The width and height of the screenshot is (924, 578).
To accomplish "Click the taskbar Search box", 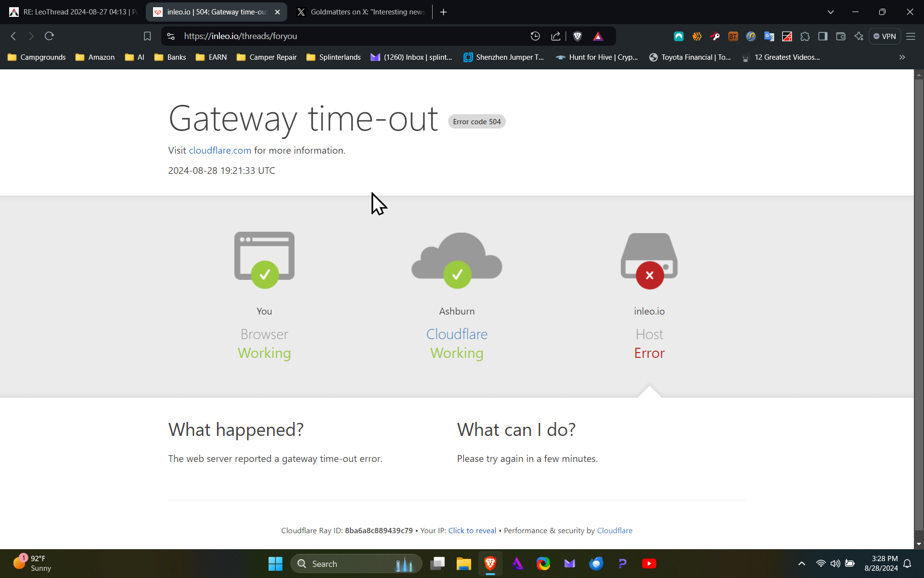I will click(356, 564).
